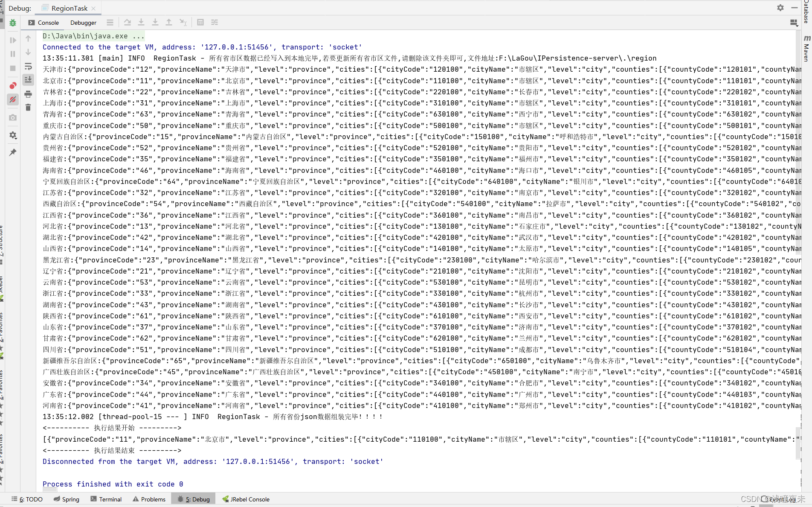Click the Step Out icon

(169, 22)
